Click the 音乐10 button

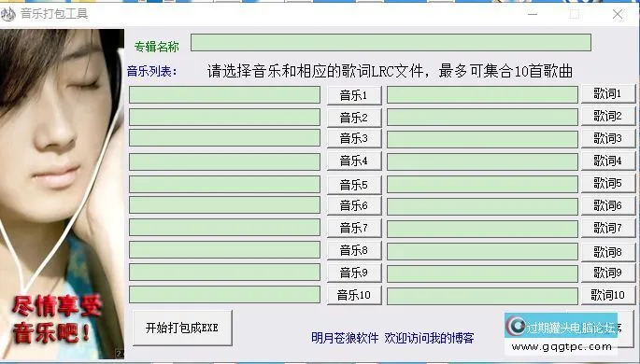click(354, 295)
